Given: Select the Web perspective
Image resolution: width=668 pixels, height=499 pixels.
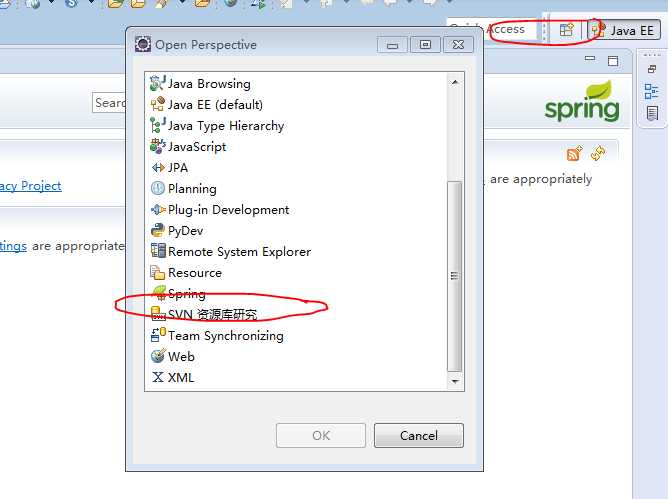Looking at the screenshot, I should tap(173, 356).
